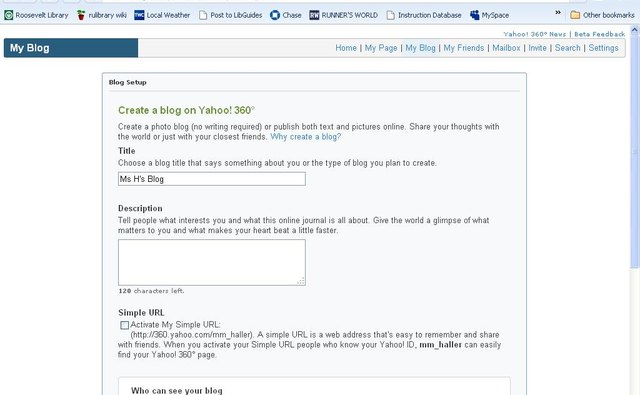This screenshot has height=395, width=640.
Task: Open the Chase bookmark icon
Action: point(275,16)
